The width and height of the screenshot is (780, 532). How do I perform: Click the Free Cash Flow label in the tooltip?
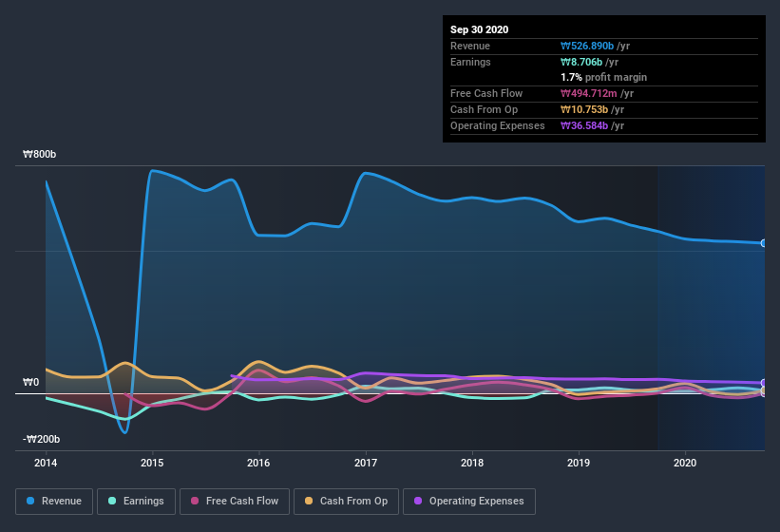[486, 93]
